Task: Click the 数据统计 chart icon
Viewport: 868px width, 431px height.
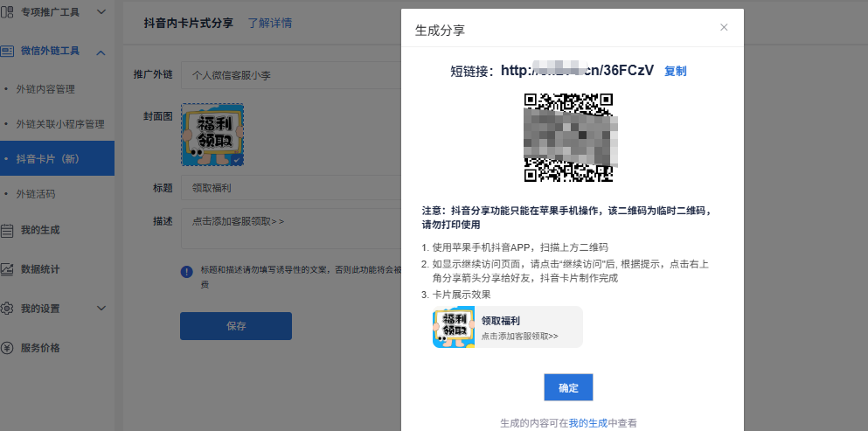Action: (x=7, y=269)
